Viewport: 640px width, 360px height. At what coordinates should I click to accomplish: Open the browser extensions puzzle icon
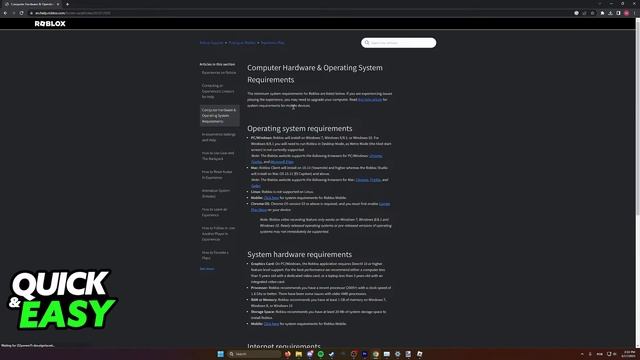(x=602, y=13)
